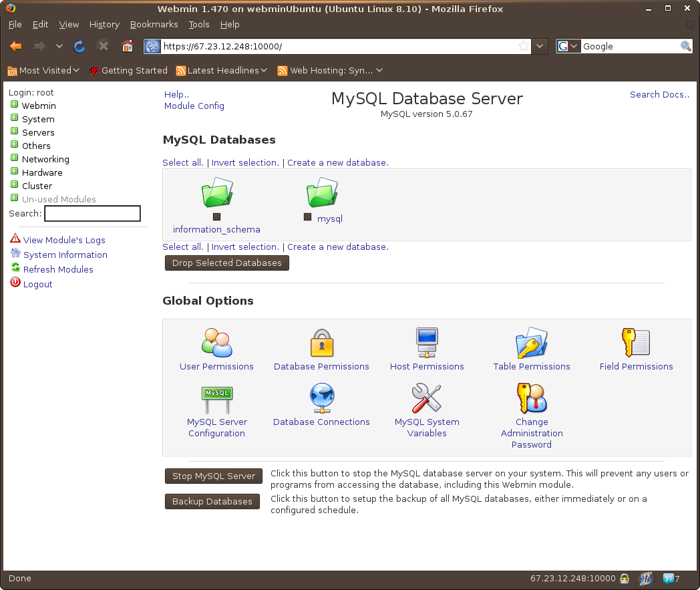700x590 pixels.
Task: Open the mysql database folder icon
Action: click(322, 192)
